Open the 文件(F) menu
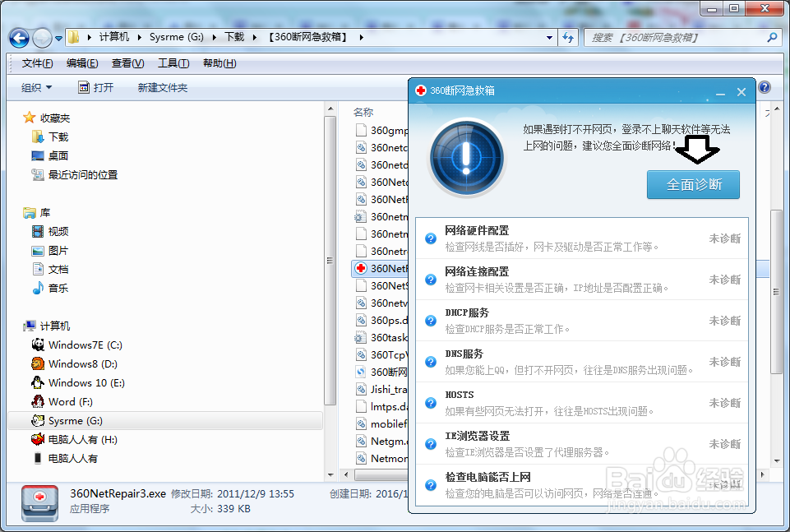Viewport: 790px width, 532px height. tap(35, 62)
